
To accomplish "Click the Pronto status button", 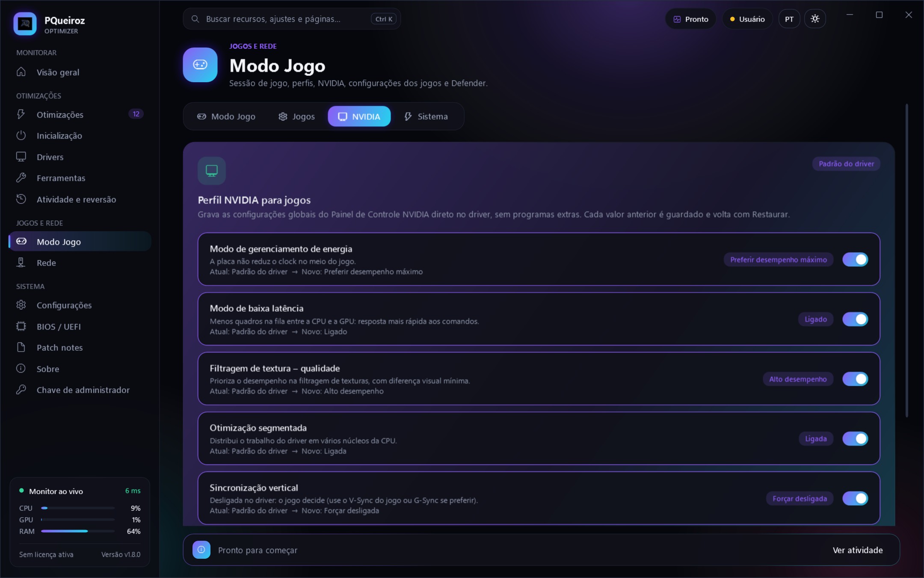I will point(690,19).
